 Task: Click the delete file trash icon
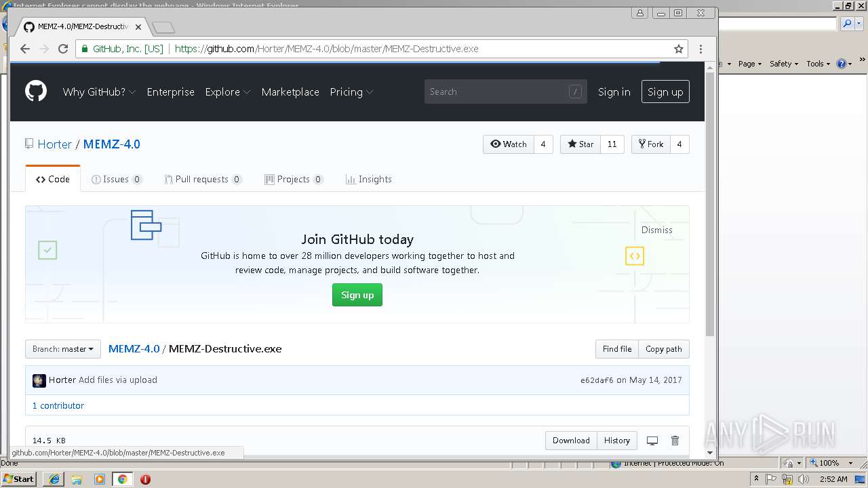click(675, 441)
